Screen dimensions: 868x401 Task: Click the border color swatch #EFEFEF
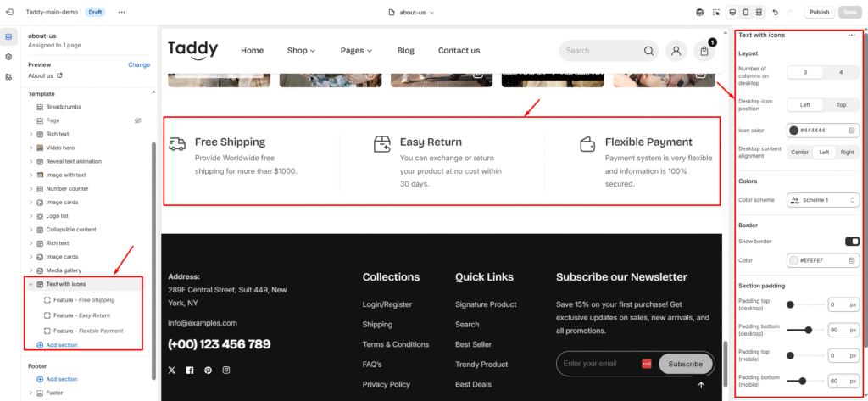coord(794,260)
